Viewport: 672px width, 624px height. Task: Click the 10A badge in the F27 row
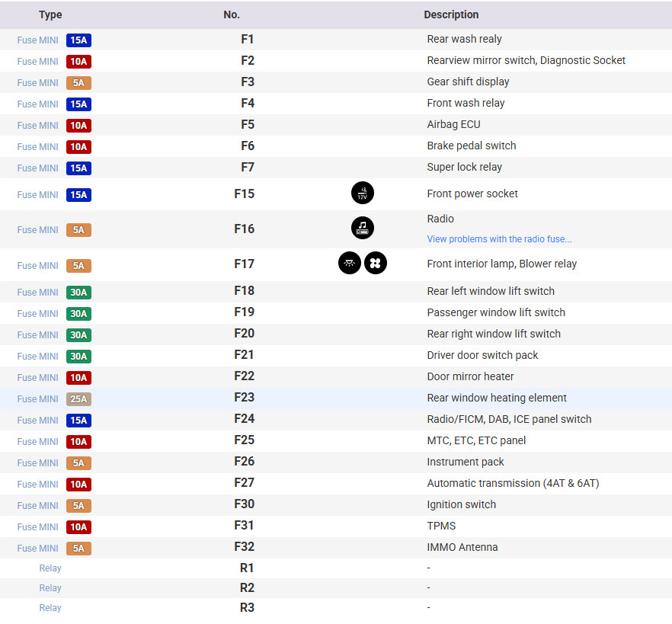[x=79, y=485]
